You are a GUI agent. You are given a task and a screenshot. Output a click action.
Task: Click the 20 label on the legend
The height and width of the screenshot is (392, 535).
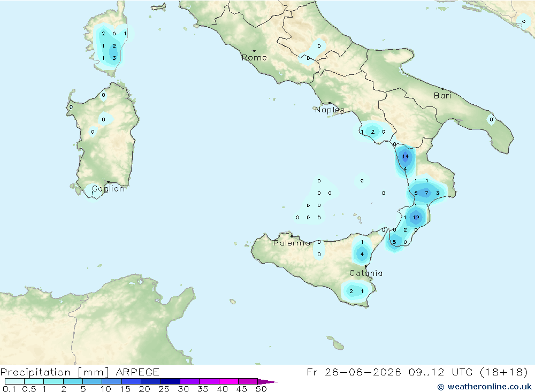(144, 389)
